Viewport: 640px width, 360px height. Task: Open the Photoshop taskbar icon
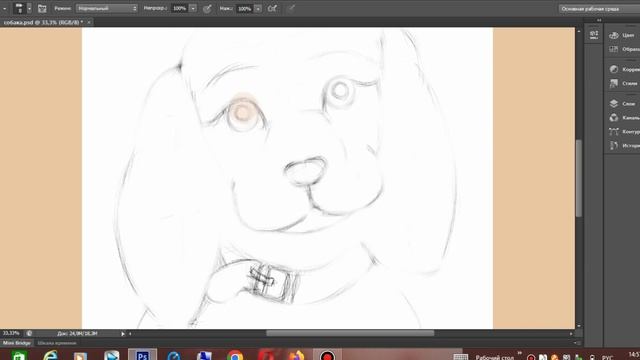(142, 355)
